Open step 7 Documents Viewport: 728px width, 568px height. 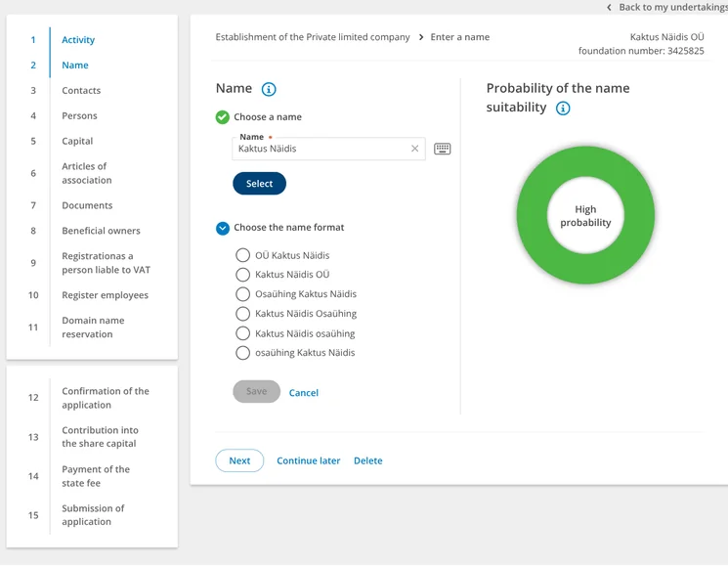point(87,205)
